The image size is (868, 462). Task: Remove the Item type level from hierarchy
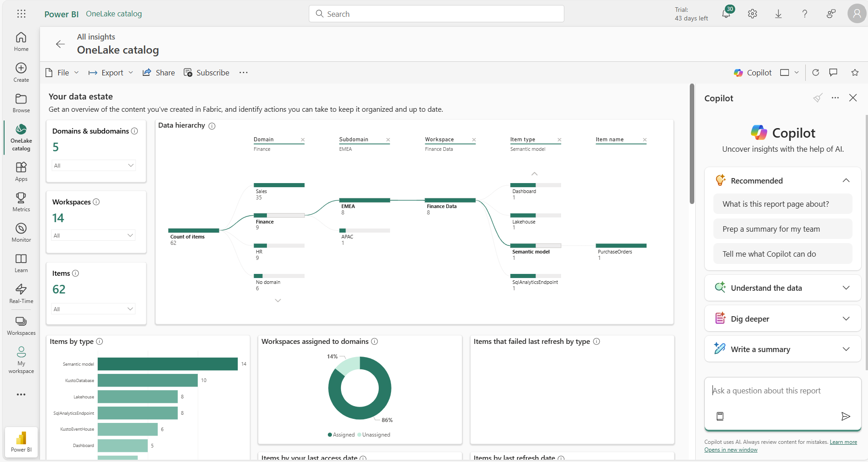pos(559,140)
